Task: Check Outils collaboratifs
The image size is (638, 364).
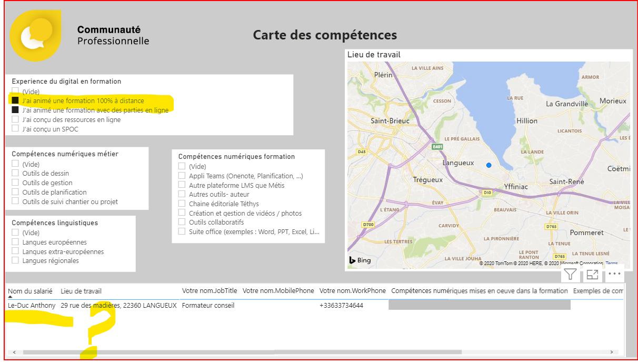Action: point(182,222)
